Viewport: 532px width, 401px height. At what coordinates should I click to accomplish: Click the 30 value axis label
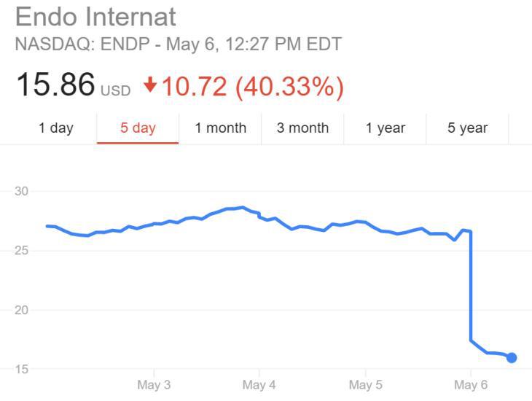click(x=20, y=191)
